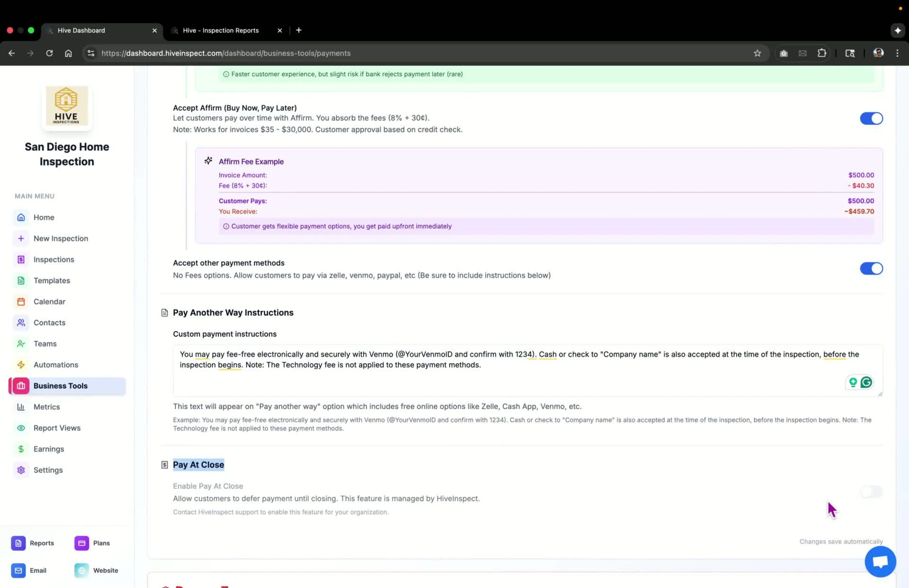
Task: Click the Website globe icon
Action: (x=81, y=570)
